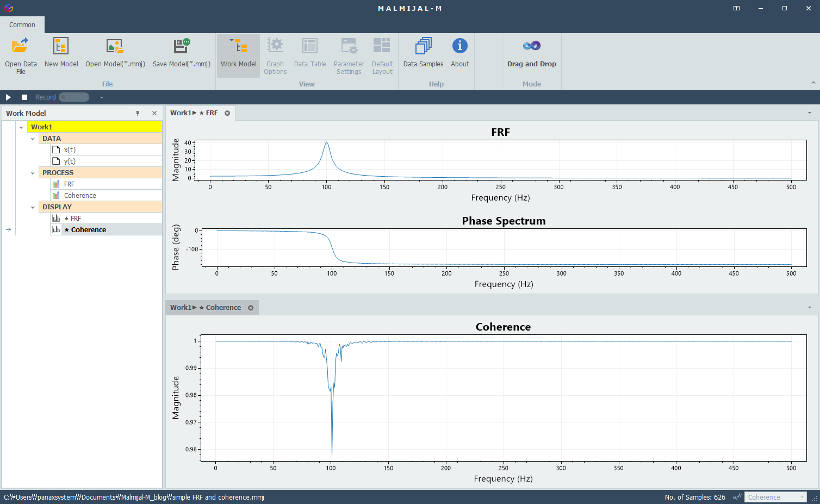Click the Phase Spectrum chart title
Viewport: 820px width, 504px height.
tap(504, 221)
